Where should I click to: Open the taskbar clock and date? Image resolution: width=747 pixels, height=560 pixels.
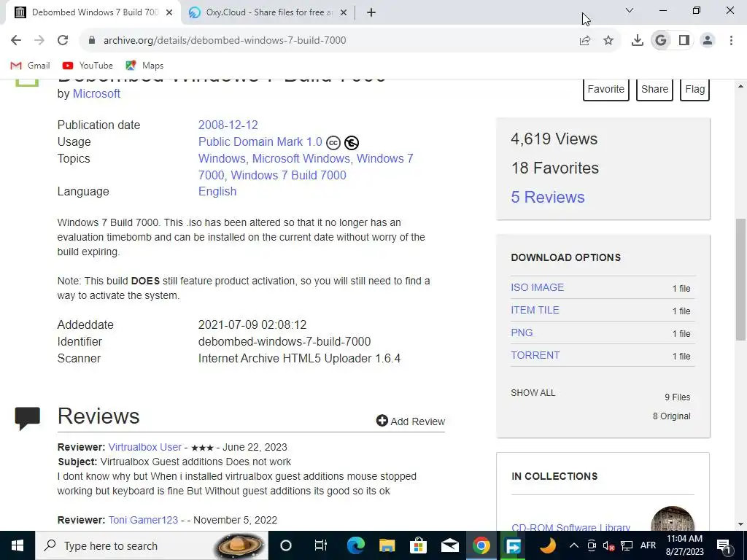pyautogui.click(x=684, y=545)
